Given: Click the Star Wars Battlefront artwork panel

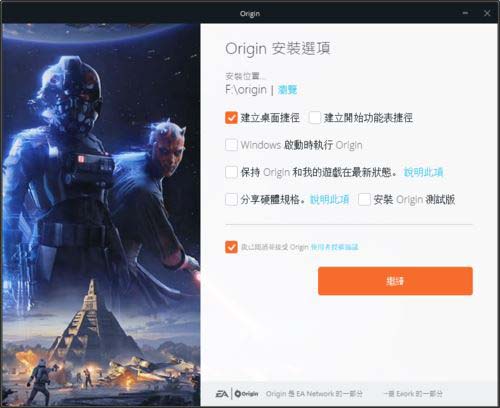Looking at the screenshot, I should pyautogui.click(x=101, y=215).
